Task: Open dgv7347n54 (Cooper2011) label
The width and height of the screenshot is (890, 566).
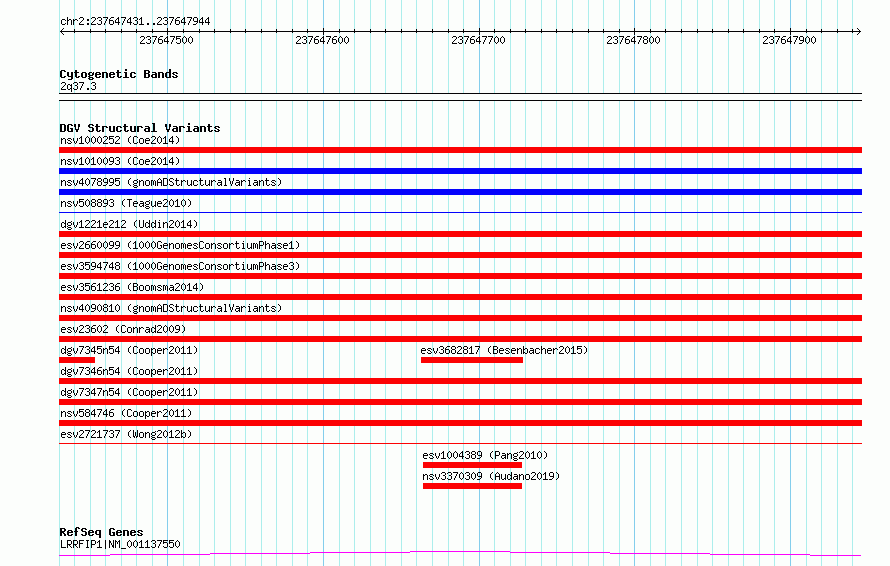Action: click(129, 392)
